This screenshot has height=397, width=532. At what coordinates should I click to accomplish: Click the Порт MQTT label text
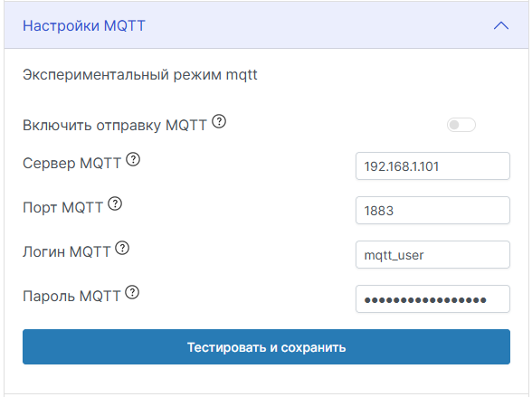pyautogui.click(x=62, y=207)
